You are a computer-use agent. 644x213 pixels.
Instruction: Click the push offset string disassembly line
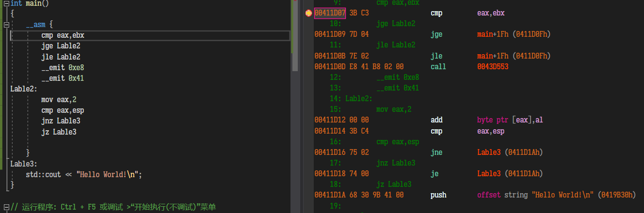pos(533,195)
